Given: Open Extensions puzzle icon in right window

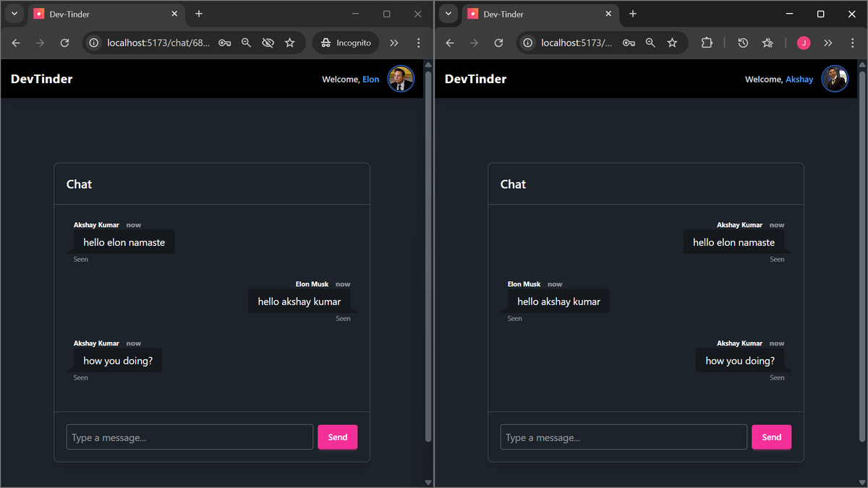Looking at the screenshot, I should pyautogui.click(x=707, y=43).
